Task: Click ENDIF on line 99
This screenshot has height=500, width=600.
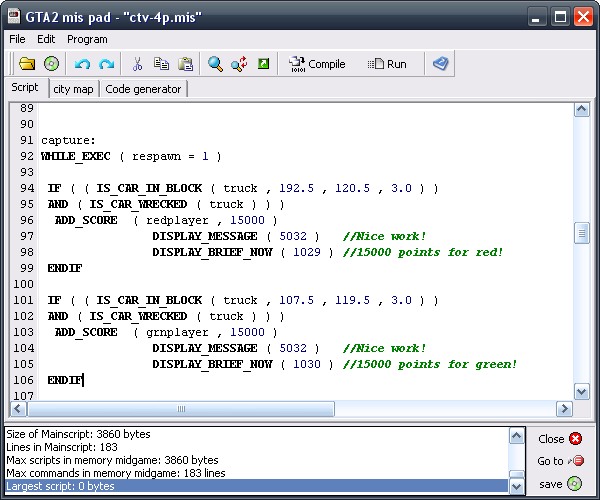Action: (x=65, y=268)
